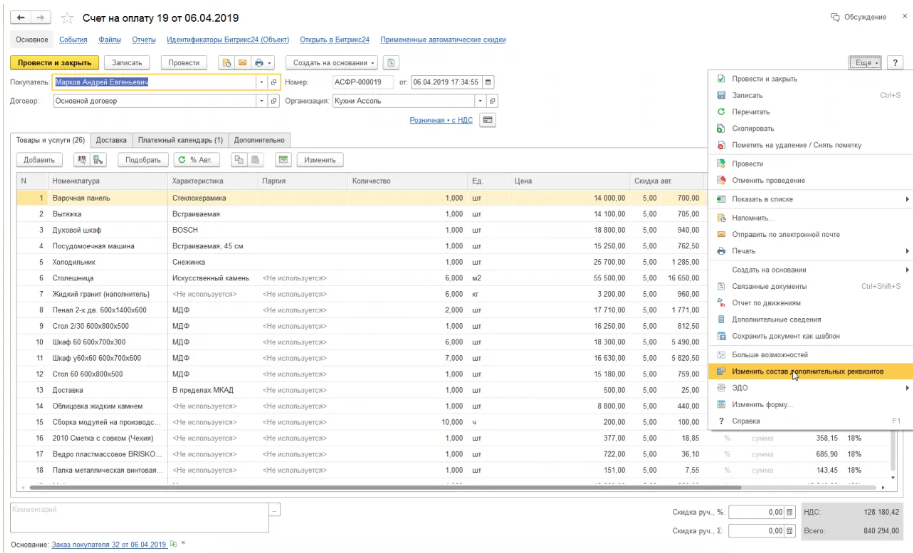
Task: Click the favorites star beside document title
Action: click(68, 18)
